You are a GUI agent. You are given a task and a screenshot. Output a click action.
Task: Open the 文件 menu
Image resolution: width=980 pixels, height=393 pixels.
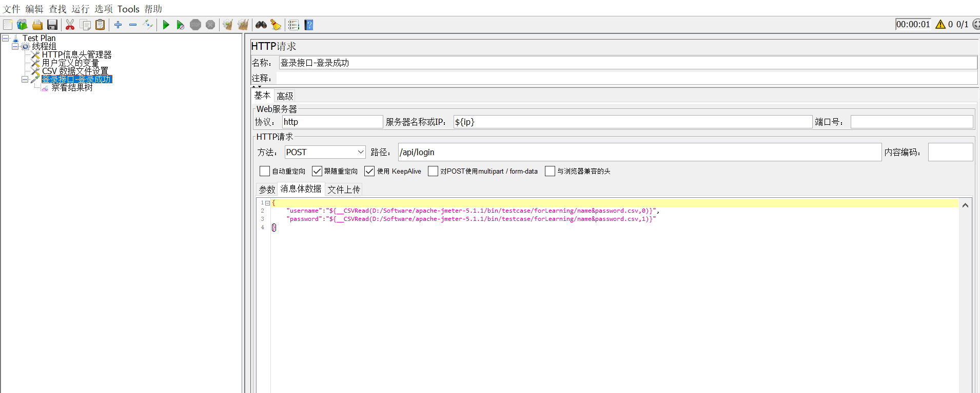(12, 9)
